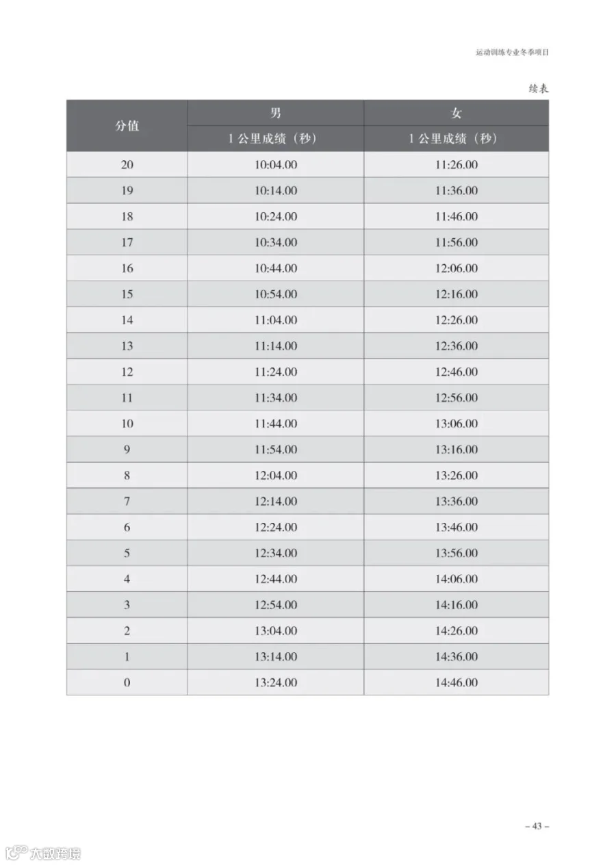
Task: Click the male 1公里成绩（秒） subheader
Action: pyautogui.click(x=275, y=139)
